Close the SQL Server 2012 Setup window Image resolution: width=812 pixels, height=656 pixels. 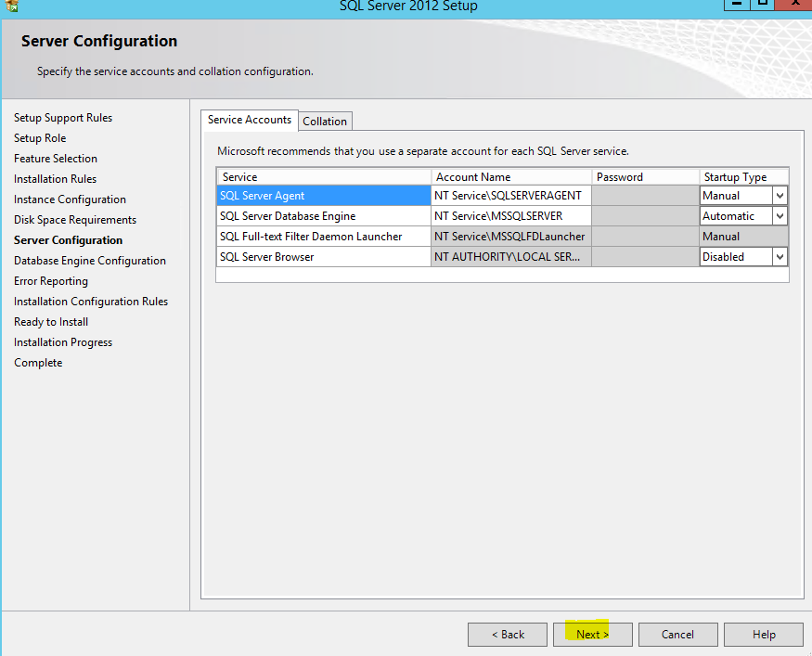click(x=793, y=4)
